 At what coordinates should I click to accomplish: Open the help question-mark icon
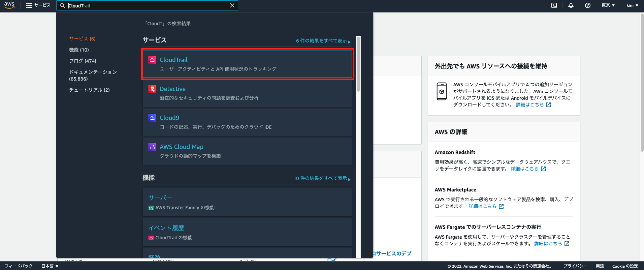point(588,5)
